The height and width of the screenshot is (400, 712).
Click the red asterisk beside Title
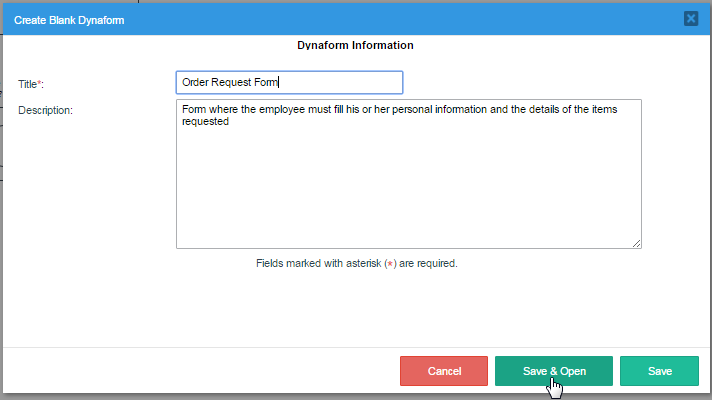coord(41,83)
